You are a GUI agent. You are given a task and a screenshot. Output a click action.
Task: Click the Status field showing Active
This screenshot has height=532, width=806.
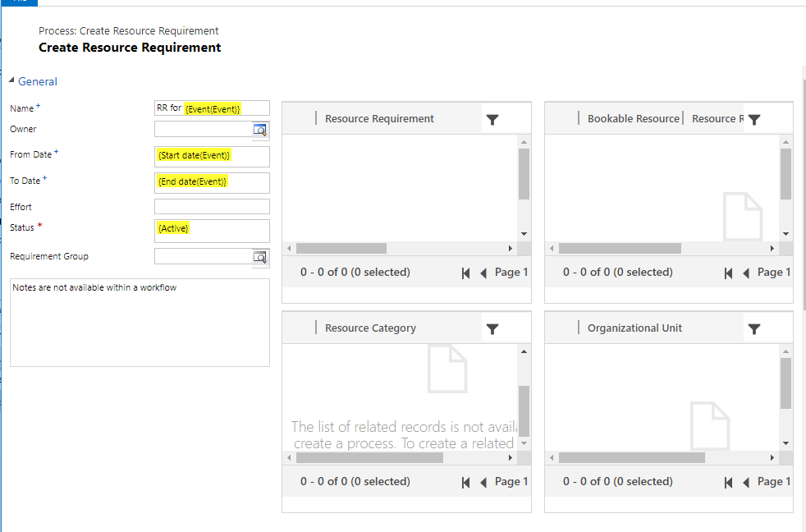[212, 230]
